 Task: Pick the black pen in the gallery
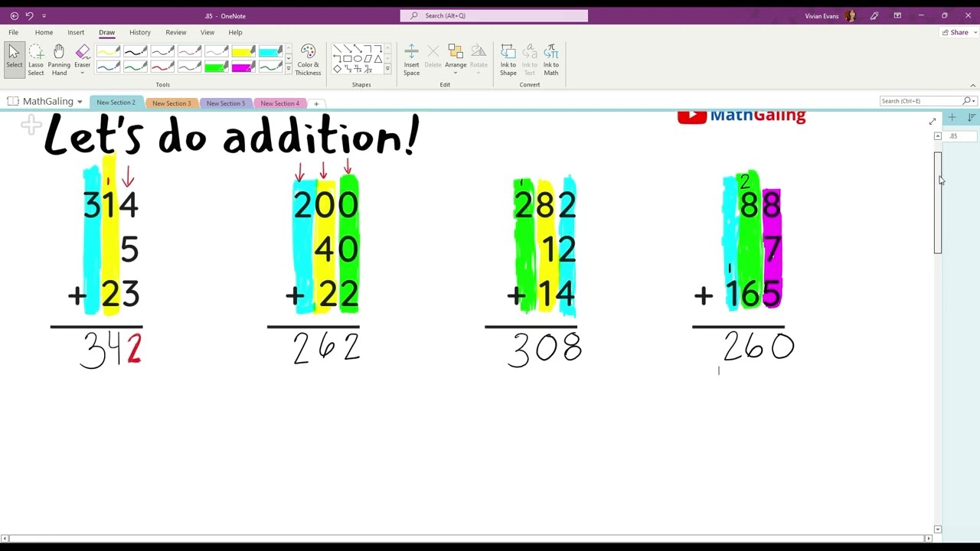pos(136,51)
